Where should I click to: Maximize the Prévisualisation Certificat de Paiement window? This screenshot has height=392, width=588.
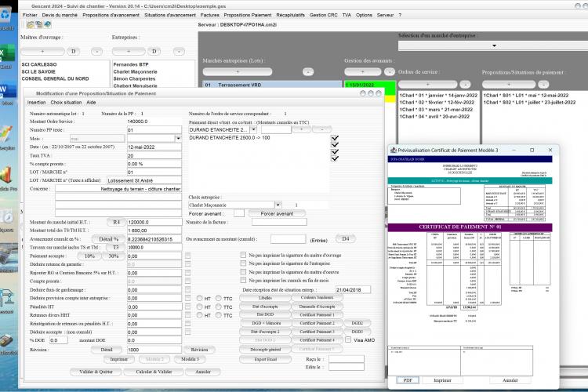tap(532, 150)
